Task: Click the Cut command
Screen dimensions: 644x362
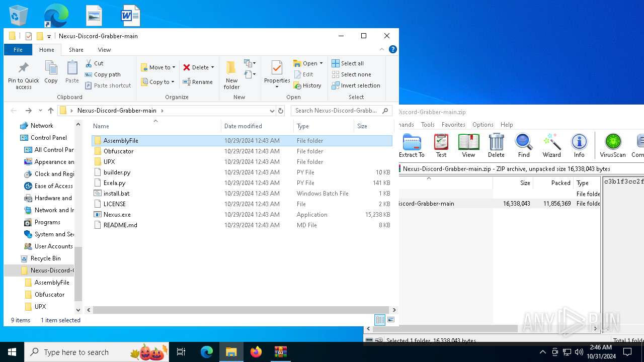Action: 95,63
